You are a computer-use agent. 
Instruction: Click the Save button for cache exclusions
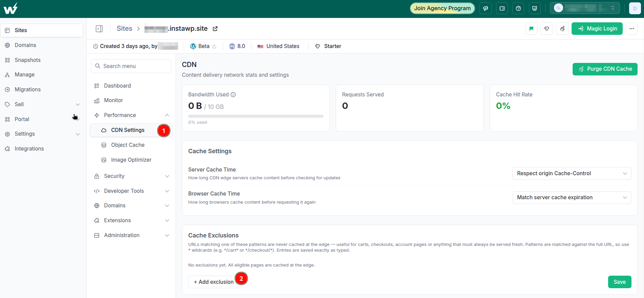click(620, 282)
